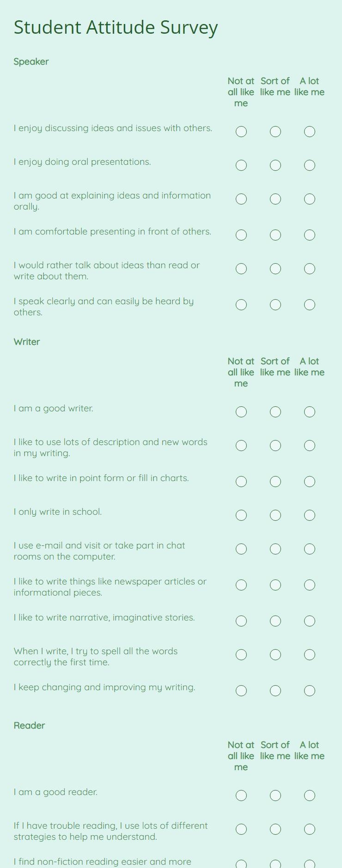342x868 pixels.
Task: Choose "Not at all like me" for using description in writing
Action: pos(241,445)
